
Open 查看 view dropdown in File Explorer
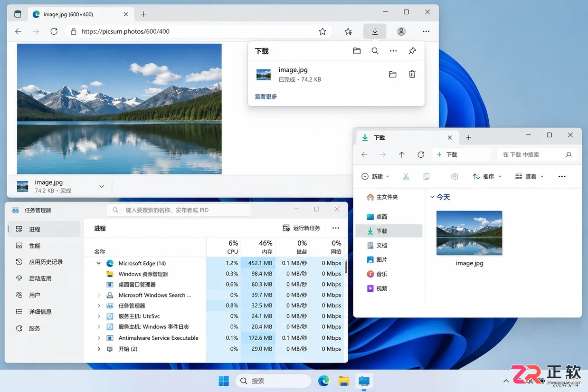point(530,176)
